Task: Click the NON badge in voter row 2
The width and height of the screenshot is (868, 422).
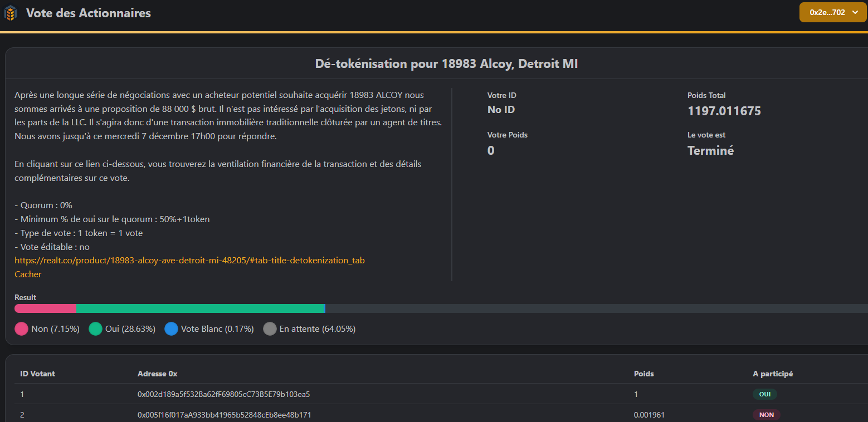Action: tap(766, 415)
